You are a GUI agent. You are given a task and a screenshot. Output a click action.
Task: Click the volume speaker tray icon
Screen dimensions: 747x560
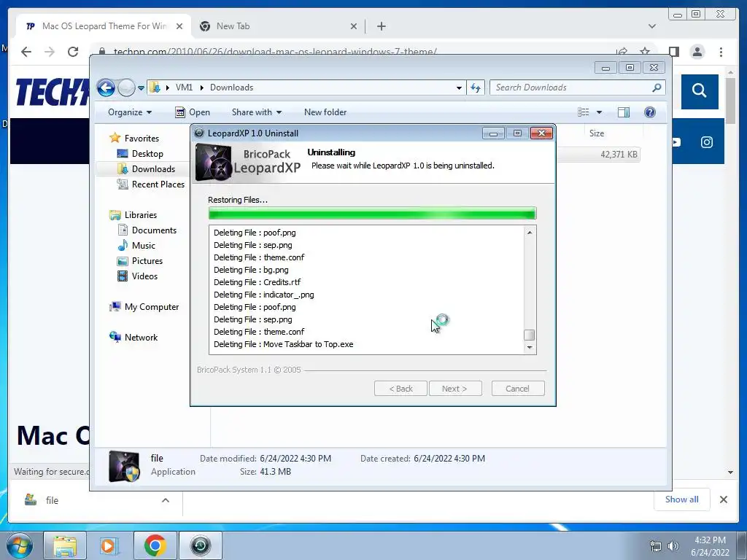coord(673,546)
